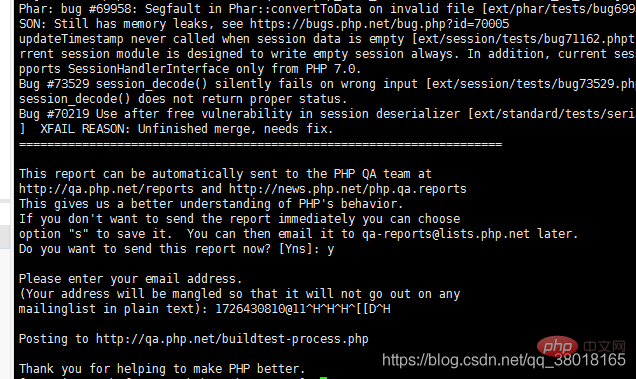Open the news.php.net/php.qa.reports link
The height and width of the screenshot is (379, 636).
348,189
